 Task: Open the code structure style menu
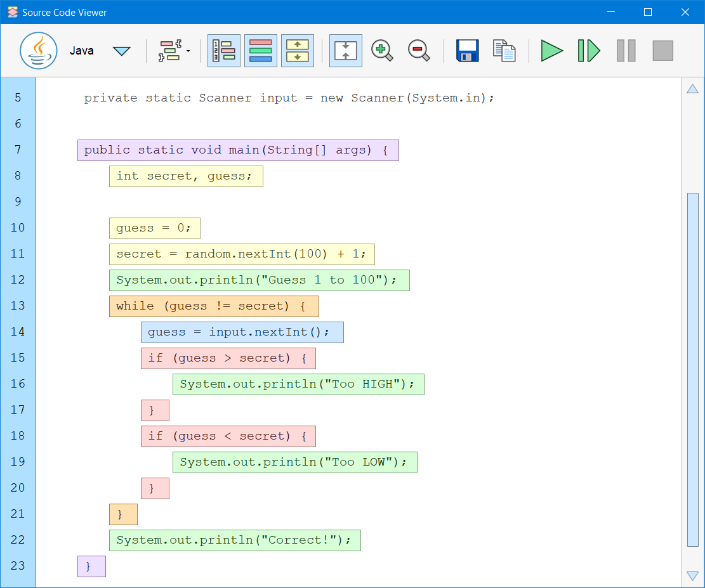(x=170, y=50)
